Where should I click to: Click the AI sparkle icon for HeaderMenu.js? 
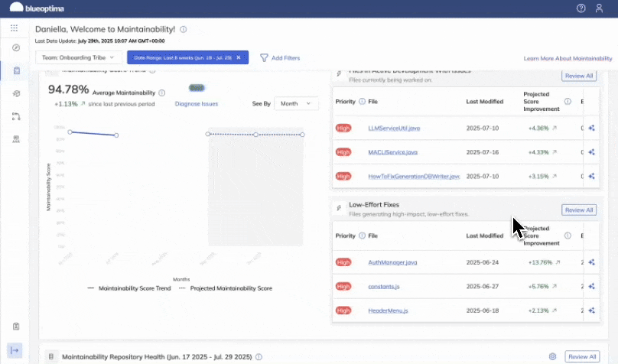[x=591, y=310]
